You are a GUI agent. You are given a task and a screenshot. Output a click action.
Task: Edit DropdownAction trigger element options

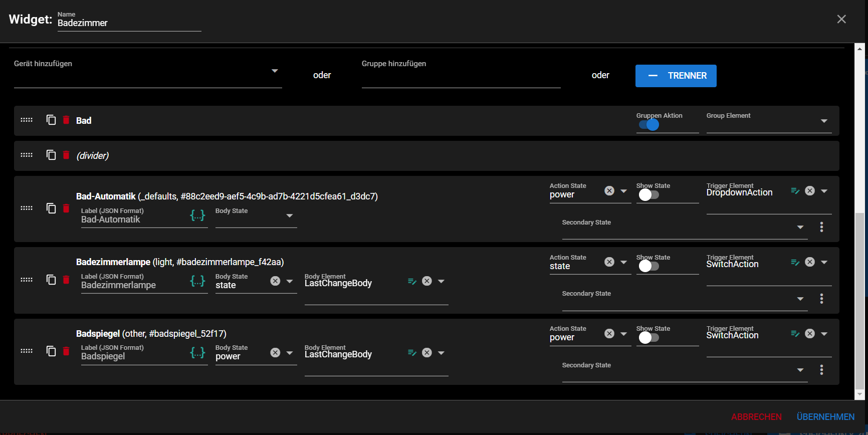tap(795, 191)
